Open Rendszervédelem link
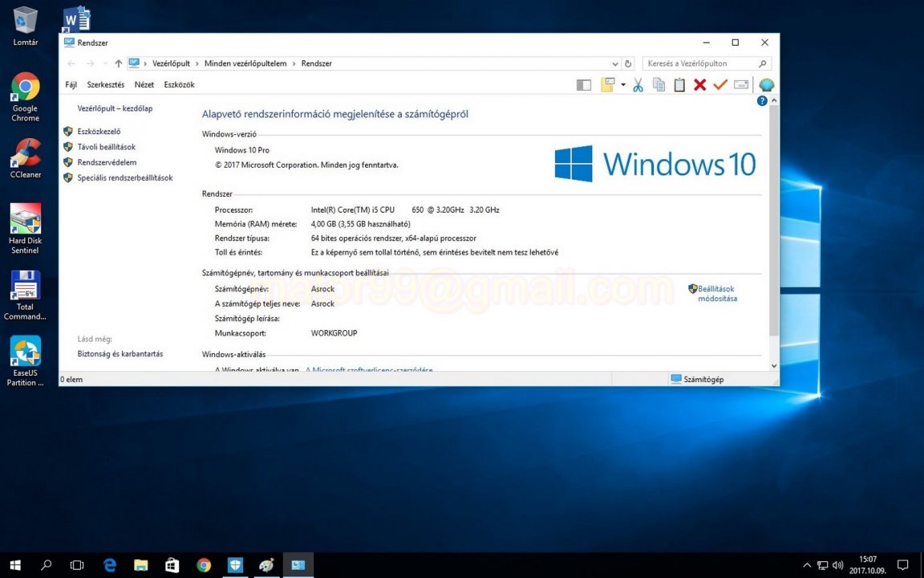 pyautogui.click(x=107, y=162)
